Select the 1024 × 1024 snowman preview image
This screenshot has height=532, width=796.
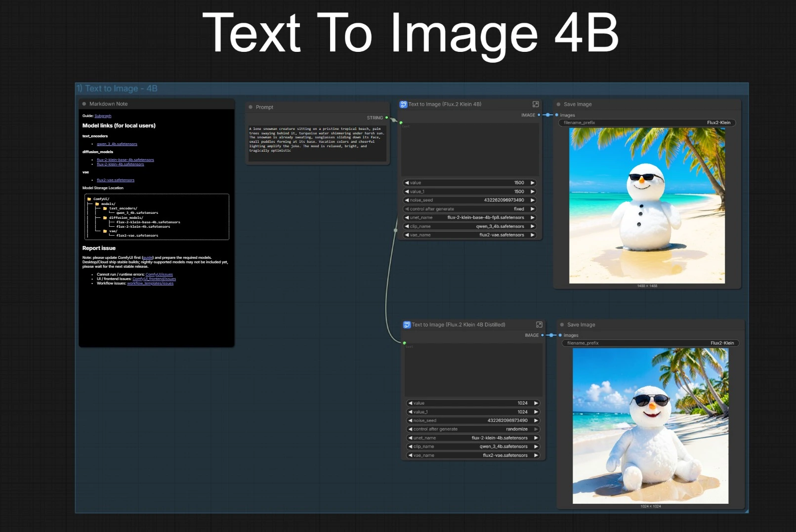point(650,426)
